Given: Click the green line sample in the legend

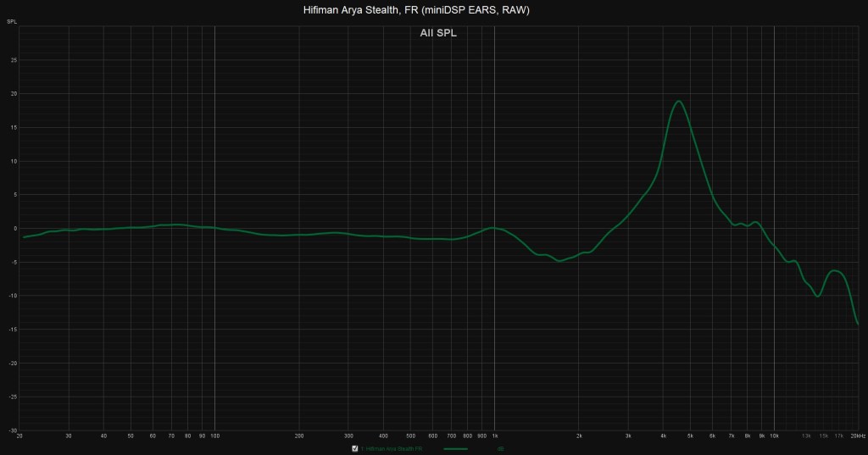Looking at the screenshot, I should tap(455, 448).
